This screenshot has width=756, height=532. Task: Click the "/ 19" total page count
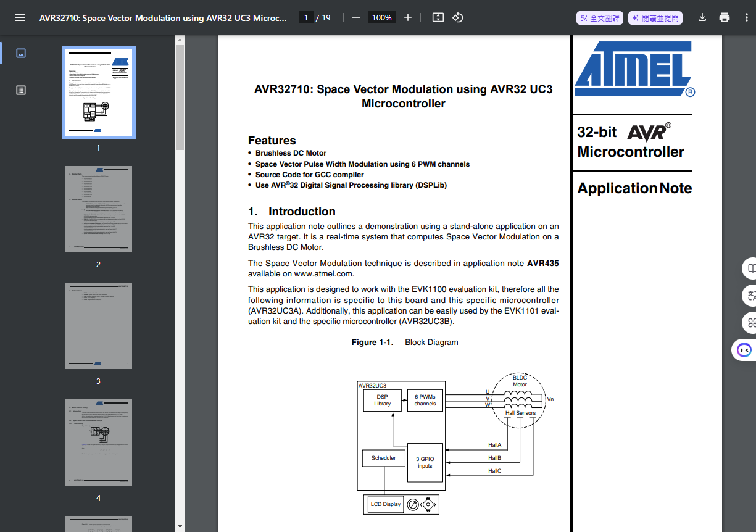coord(323,18)
